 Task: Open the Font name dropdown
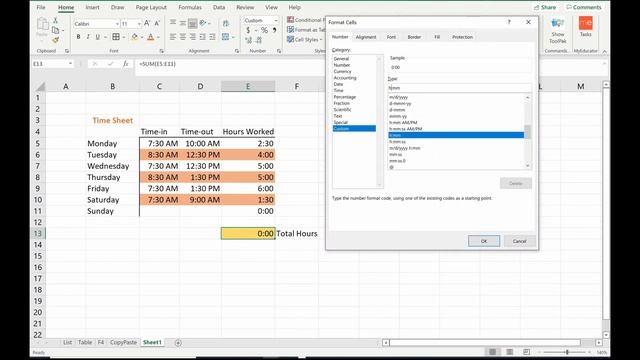click(117, 24)
